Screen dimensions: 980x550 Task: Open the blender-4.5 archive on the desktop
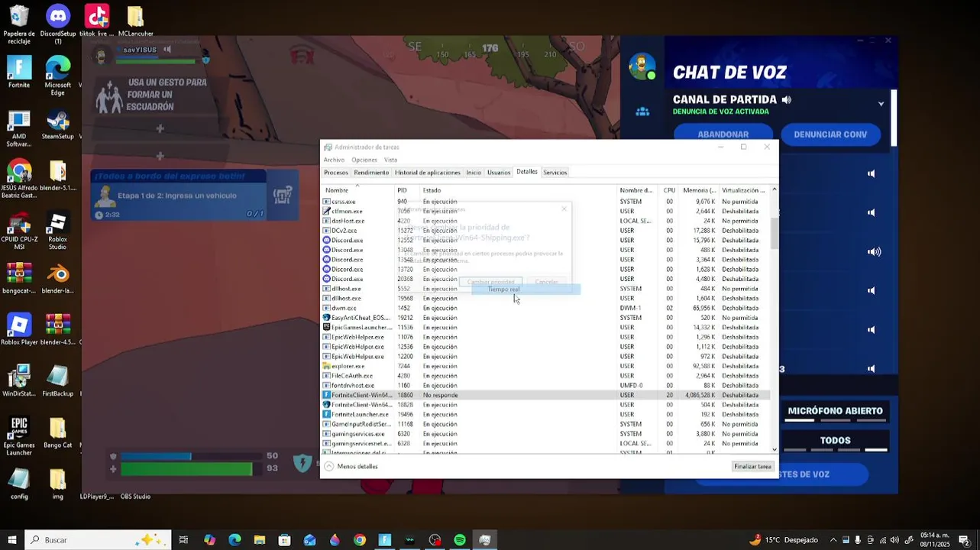coord(58,329)
